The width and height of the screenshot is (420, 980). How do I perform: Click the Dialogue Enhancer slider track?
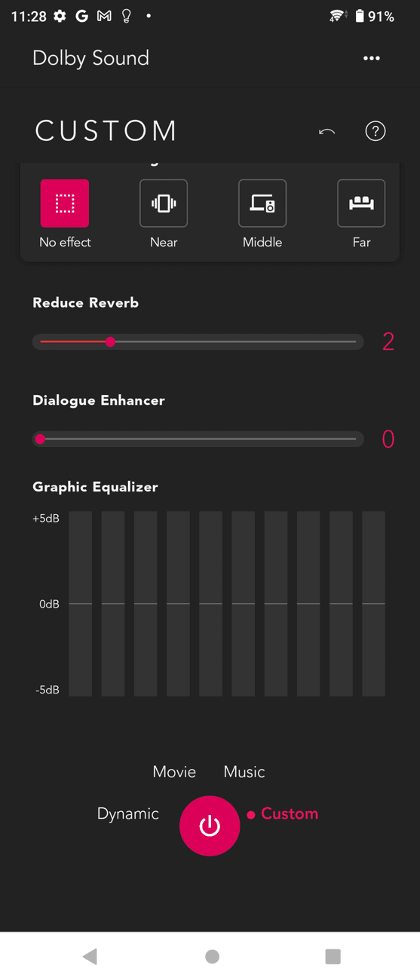(x=198, y=439)
